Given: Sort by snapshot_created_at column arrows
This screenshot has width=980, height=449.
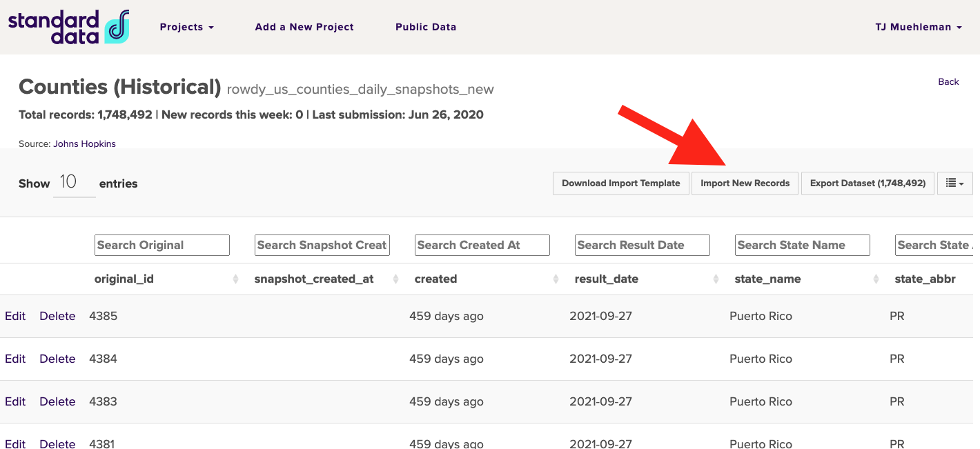Looking at the screenshot, I should pyautogui.click(x=395, y=279).
